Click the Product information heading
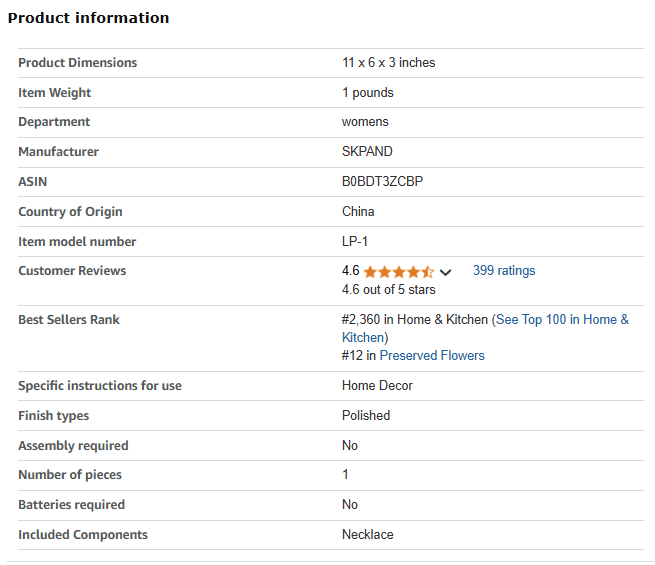Viewport: 655px width, 565px height. tap(89, 18)
